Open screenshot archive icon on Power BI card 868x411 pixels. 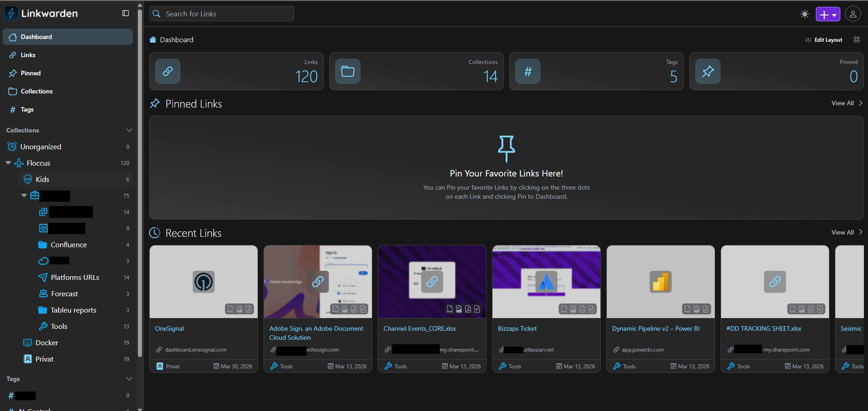point(697,309)
